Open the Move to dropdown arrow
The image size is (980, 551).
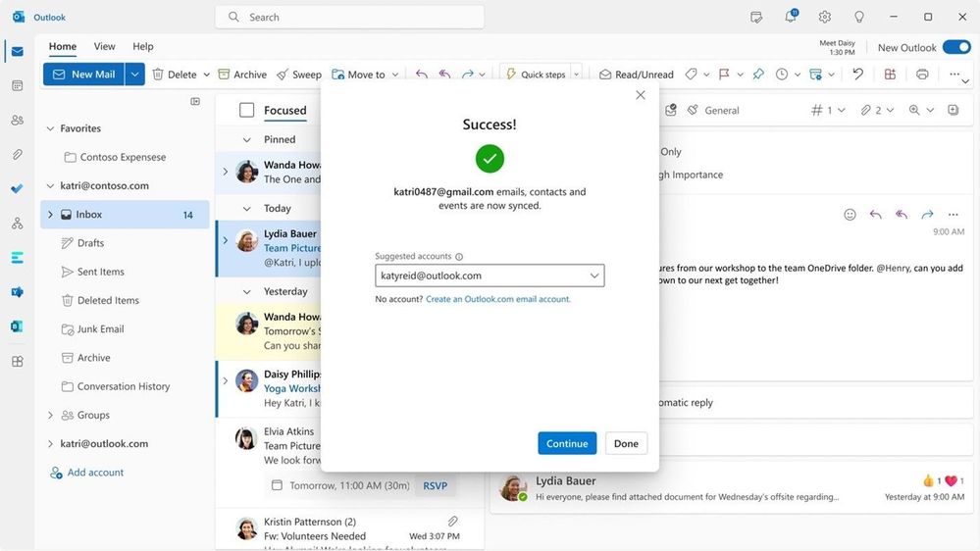[x=395, y=75]
